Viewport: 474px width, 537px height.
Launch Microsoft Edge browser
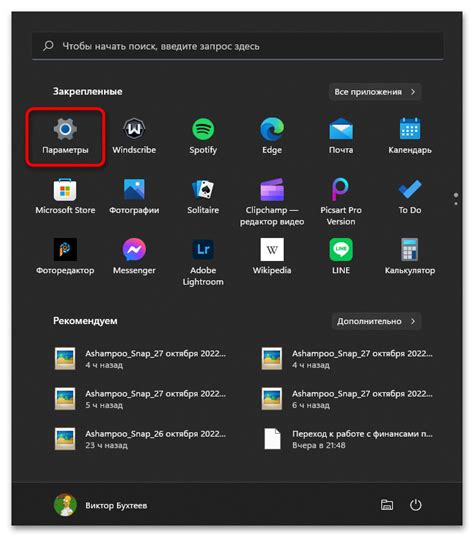pos(272,136)
